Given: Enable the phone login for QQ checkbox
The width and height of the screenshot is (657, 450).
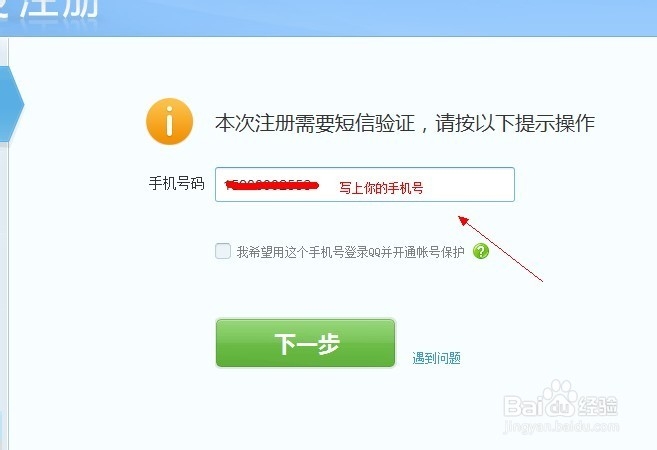Looking at the screenshot, I should [223, 251].
